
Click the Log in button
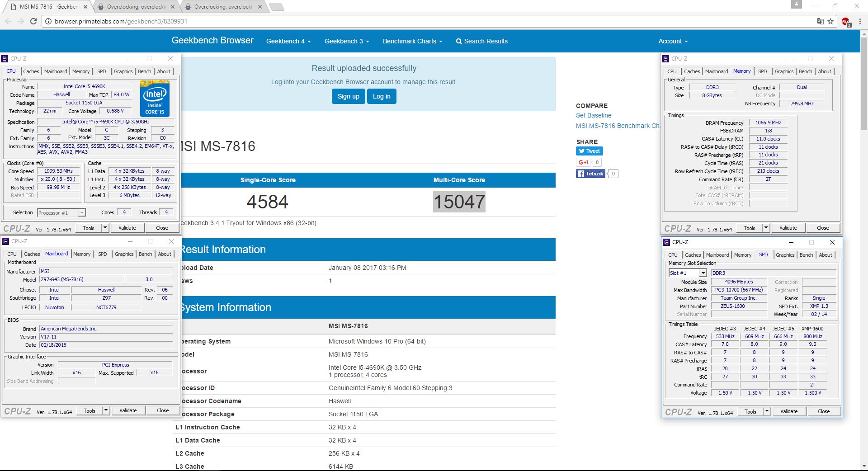coord(382,96)
